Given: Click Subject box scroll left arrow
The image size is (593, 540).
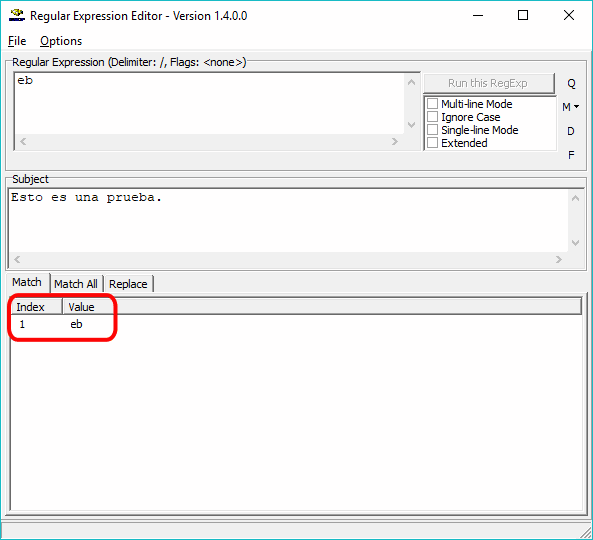Looking at the screenshot, I should click(17, 259).
